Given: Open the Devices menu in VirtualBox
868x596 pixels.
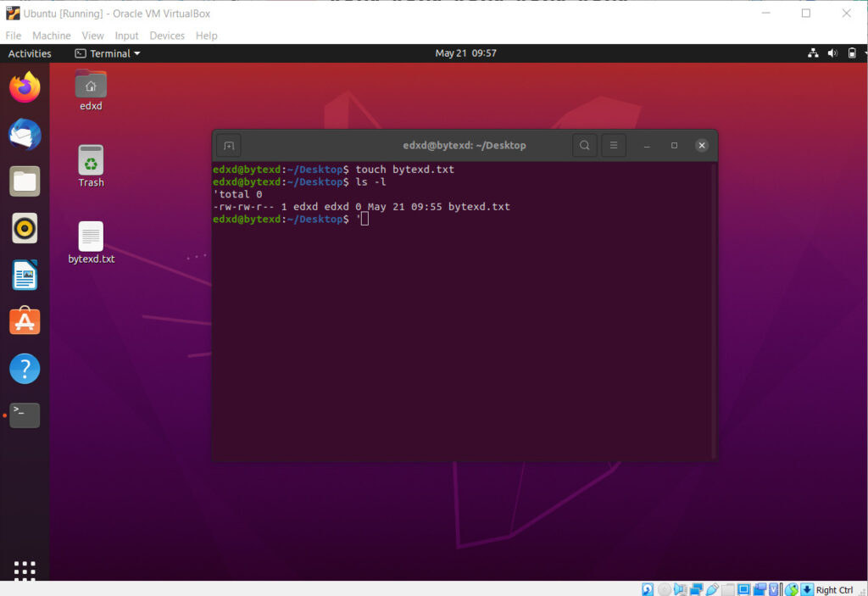Looking at the screenshot, I should (x=167, y=36).
